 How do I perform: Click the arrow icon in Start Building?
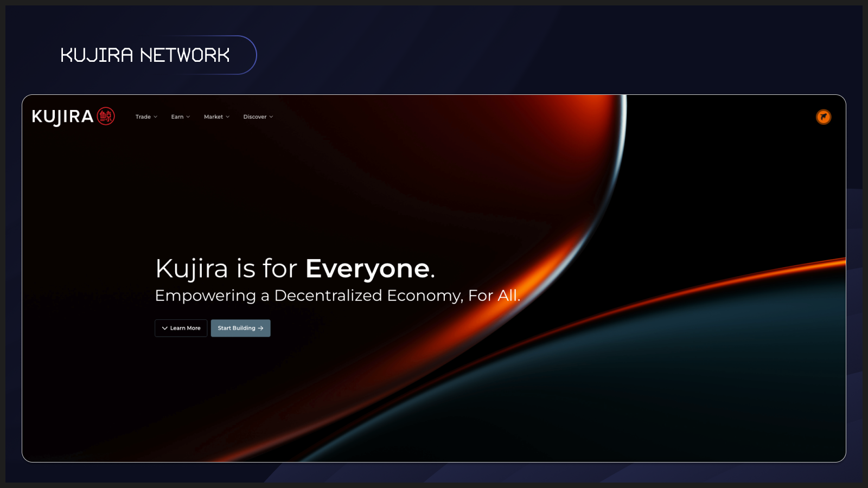click(261, 328)
